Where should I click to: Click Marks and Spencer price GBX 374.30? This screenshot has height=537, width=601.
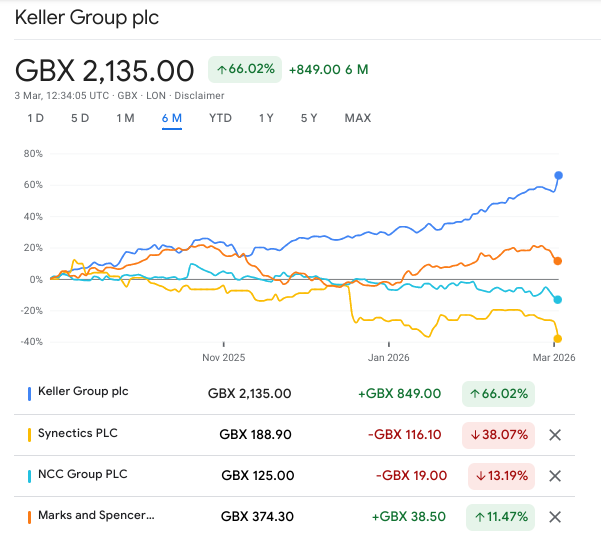pyautogui.click(x=257, y=517)
